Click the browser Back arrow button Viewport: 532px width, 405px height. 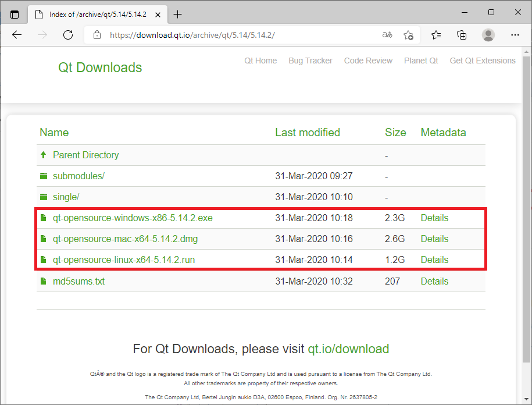coord(17,35)
